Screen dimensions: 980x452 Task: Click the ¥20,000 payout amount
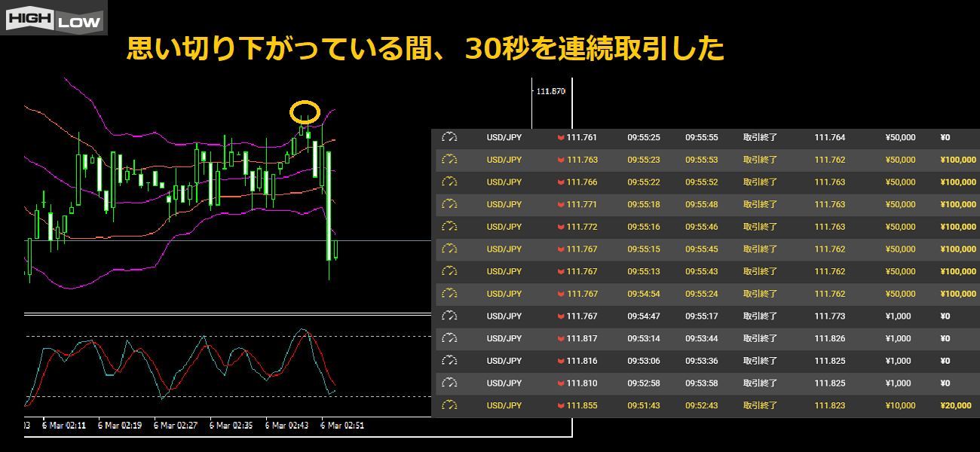click(955, 406)
